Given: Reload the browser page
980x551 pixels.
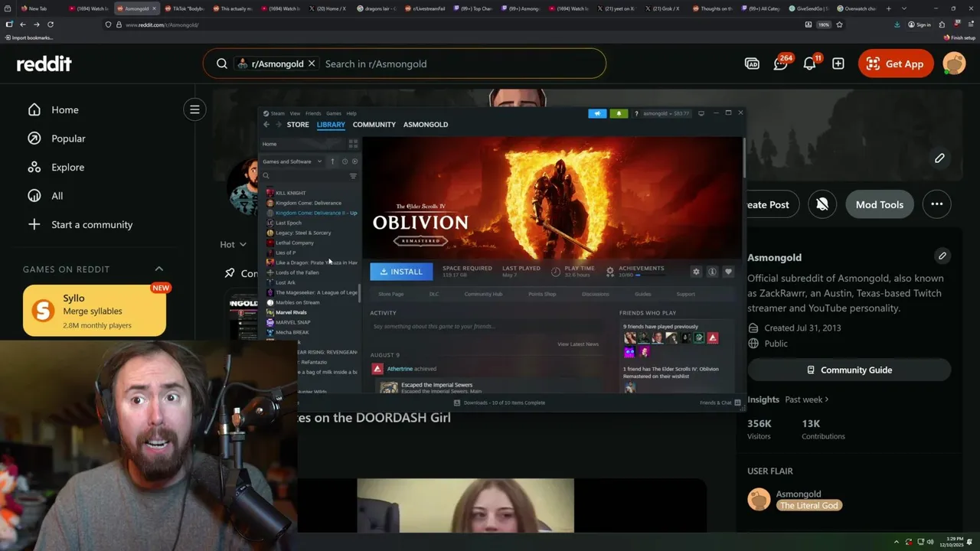Looking at the screenshot, I should pos(51,24).
